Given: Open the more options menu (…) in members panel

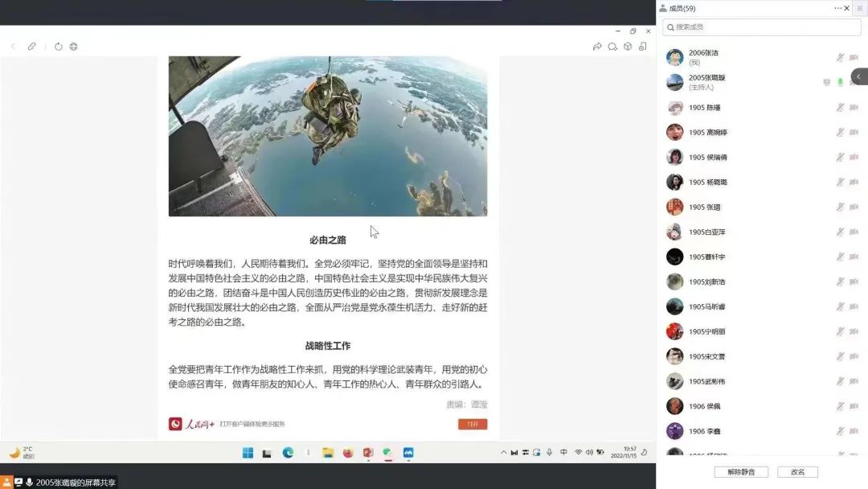Looking at the screenshot, I should [837, 8].
